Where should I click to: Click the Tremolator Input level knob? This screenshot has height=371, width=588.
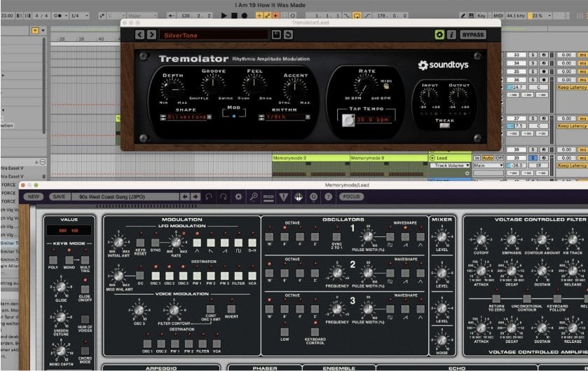(429, 96)
